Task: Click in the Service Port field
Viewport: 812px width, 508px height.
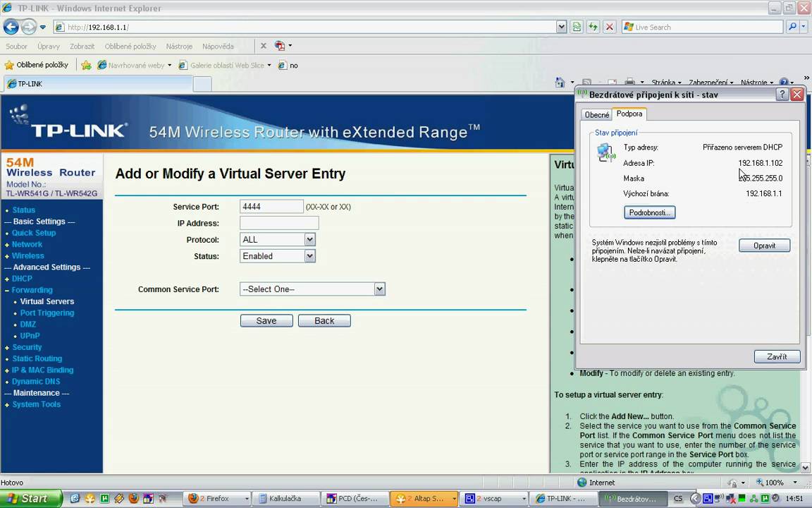Action: point(271,206)
